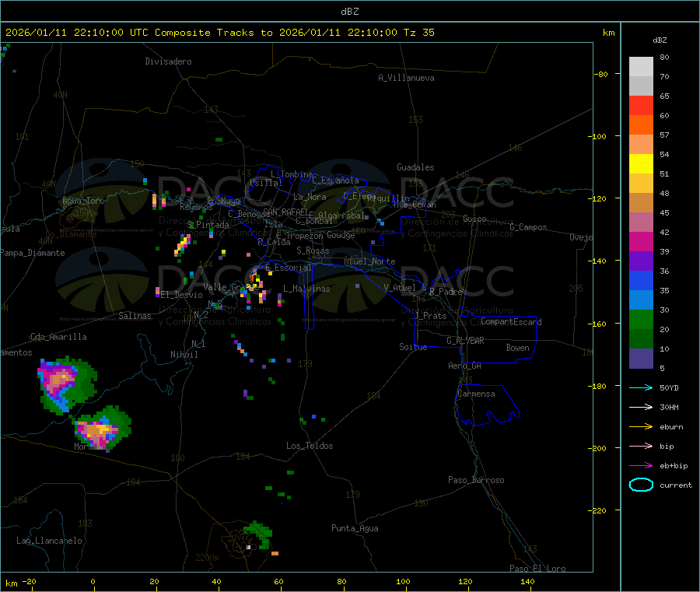
Task: Click the 'Divisadero' map label
Action: (168, 61)
